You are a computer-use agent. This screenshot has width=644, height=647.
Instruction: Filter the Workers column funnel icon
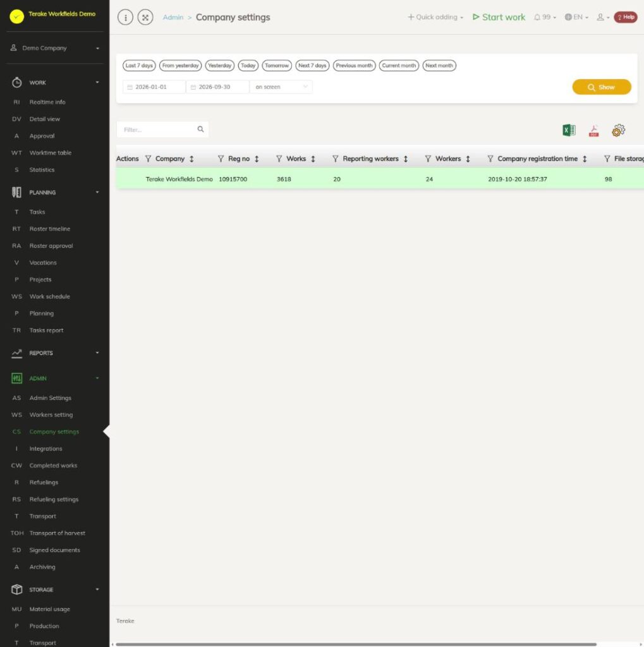click(x=428, y=159)
